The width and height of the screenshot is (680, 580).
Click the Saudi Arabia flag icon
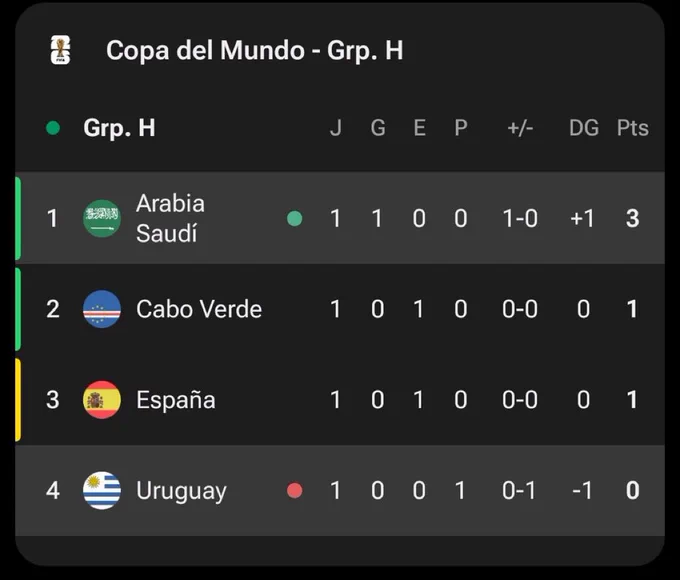pos(102,218)
